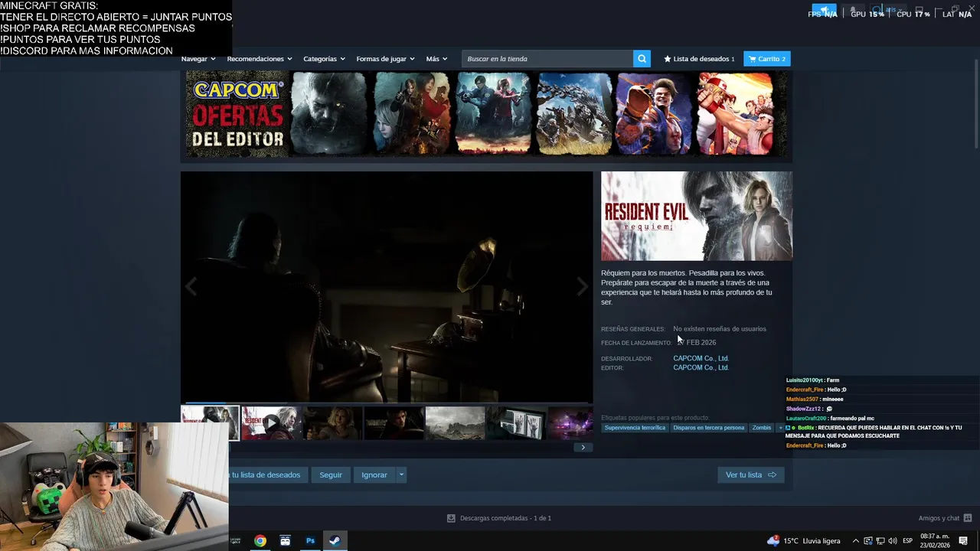Click the Ignorar button

coord(374,475)
